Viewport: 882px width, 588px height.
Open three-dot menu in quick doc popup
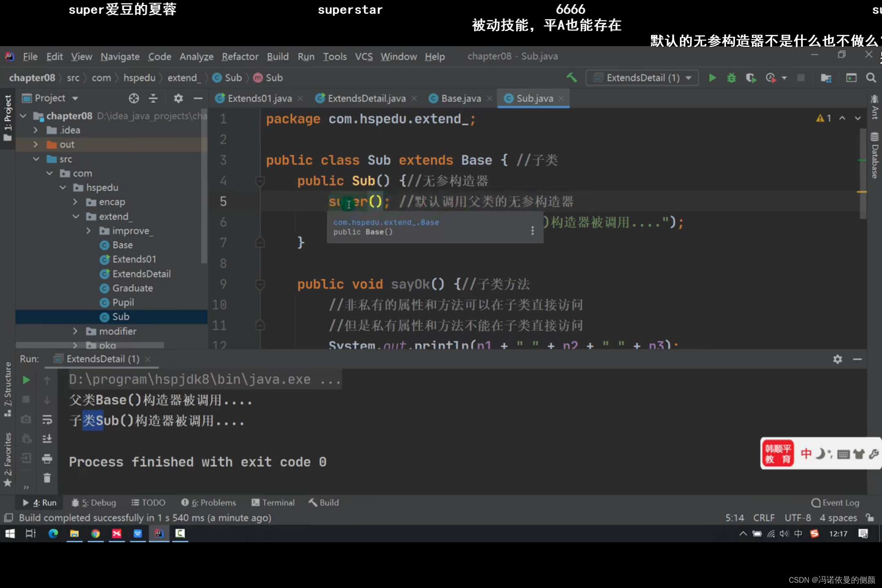tap(532, 231)
